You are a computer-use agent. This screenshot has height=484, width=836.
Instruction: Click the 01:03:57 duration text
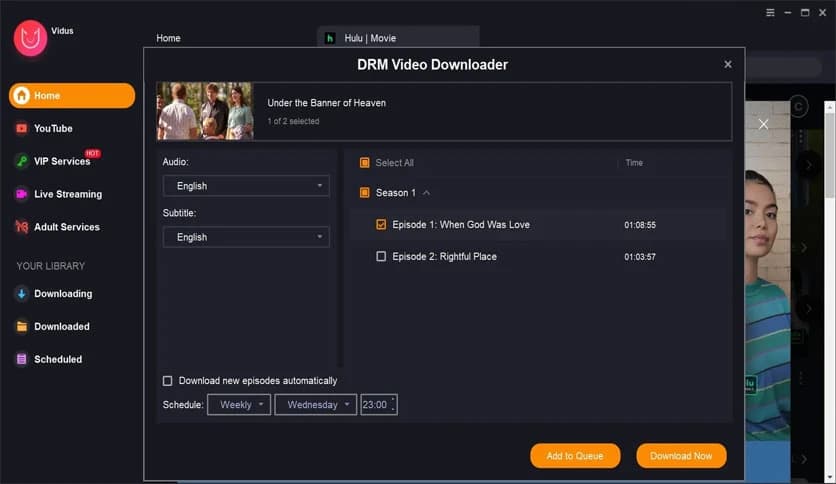pos(640,257)
